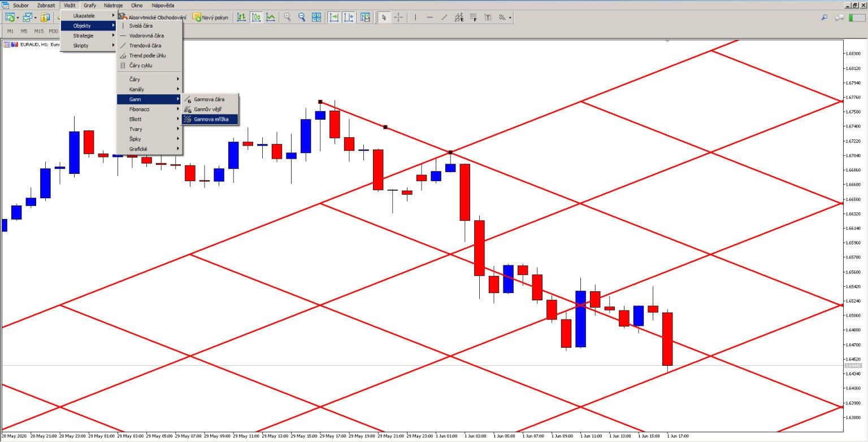
Task: Click the zoom in magnifier
Action: coord(287,17)
